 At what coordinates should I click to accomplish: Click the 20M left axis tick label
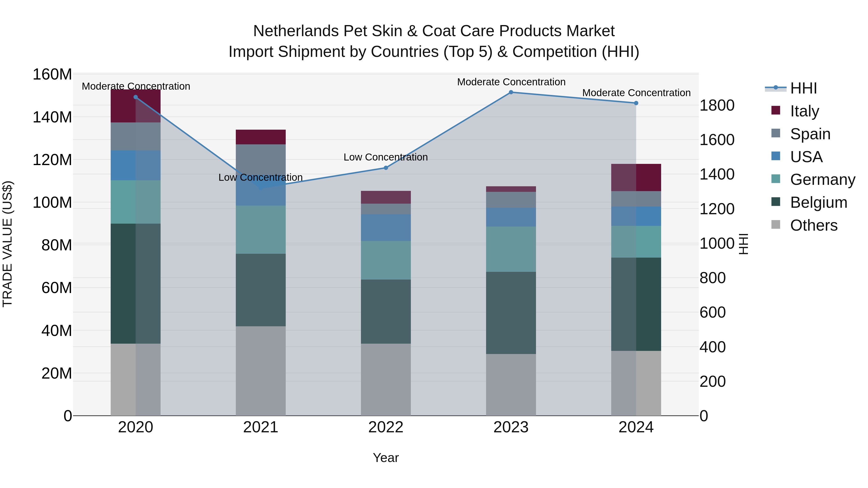coord(57,373)
